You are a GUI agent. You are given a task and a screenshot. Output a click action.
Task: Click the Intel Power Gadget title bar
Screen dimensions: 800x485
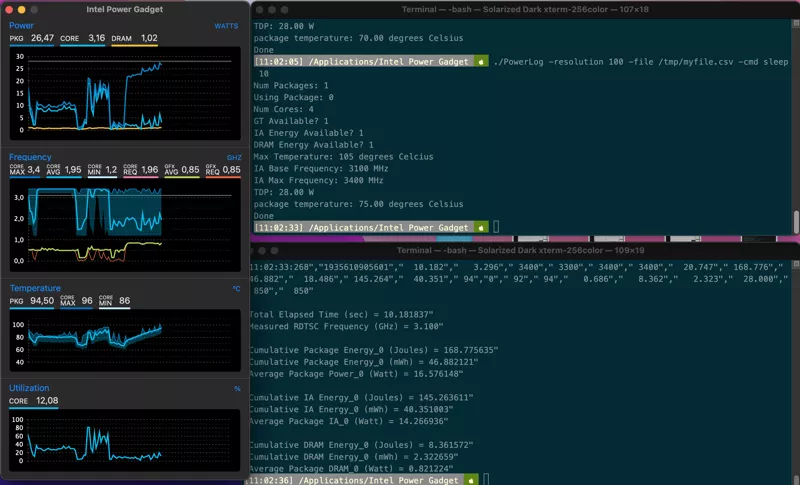pos(124,10)
